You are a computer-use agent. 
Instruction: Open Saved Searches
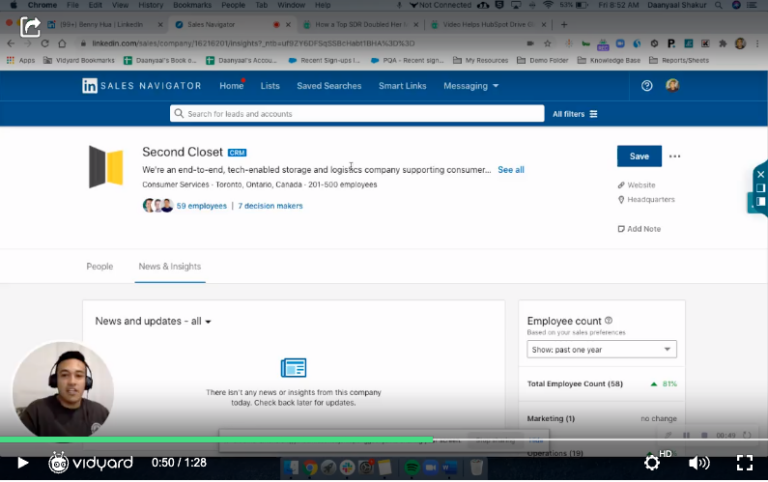(329, 86)
